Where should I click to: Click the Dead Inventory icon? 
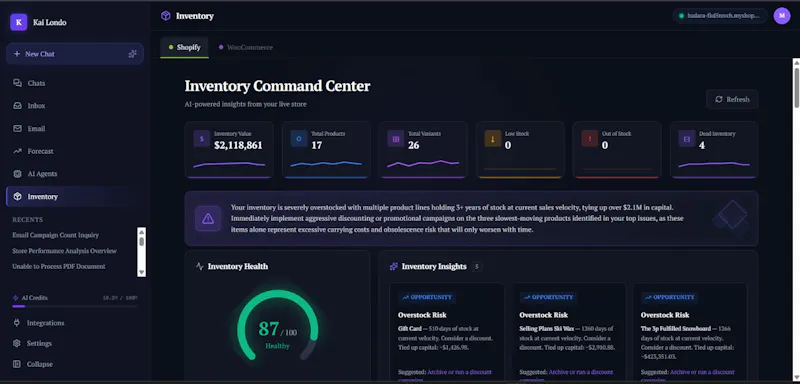coord(687,139)
